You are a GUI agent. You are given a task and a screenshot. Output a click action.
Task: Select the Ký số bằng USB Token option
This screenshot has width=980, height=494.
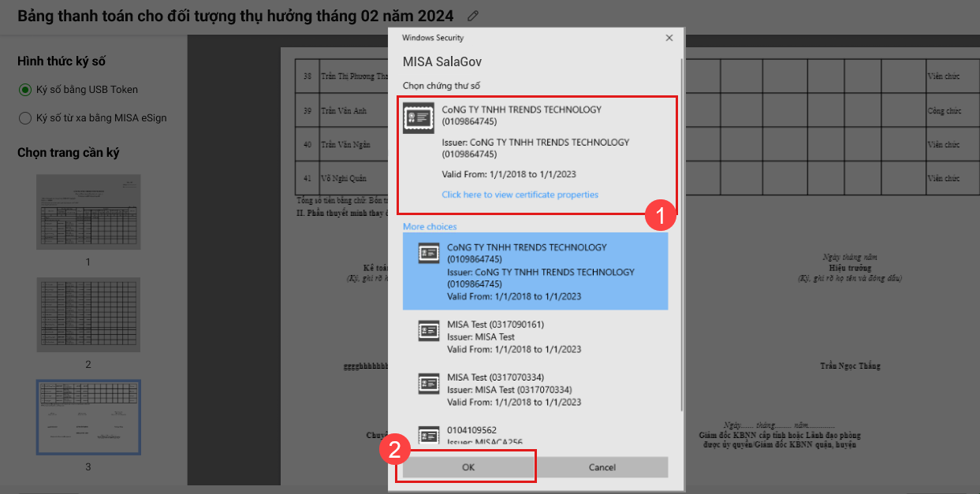tap(78, 90)
